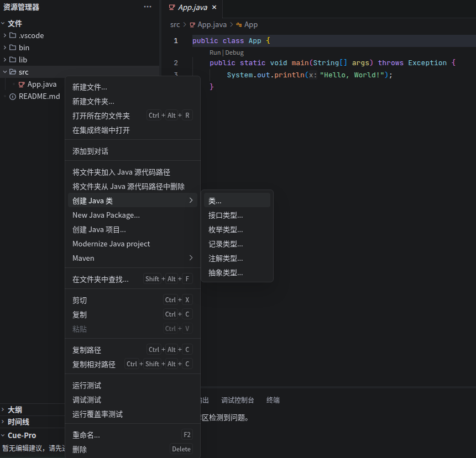
Task: Expand the lib folder chevron
Action: 4,60
